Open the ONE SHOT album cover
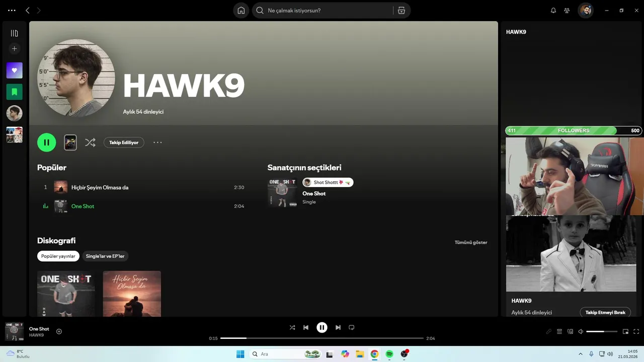The height and width of the screenshot is (362, 644). 66,294
